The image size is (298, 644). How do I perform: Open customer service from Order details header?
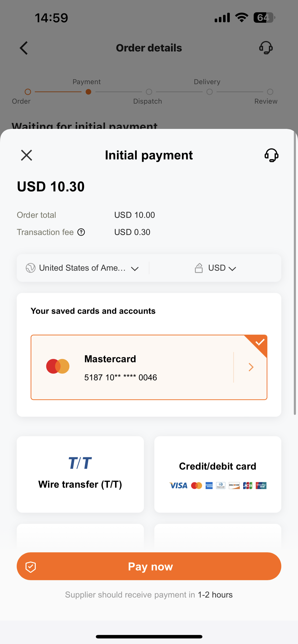[x=266, y=48]
